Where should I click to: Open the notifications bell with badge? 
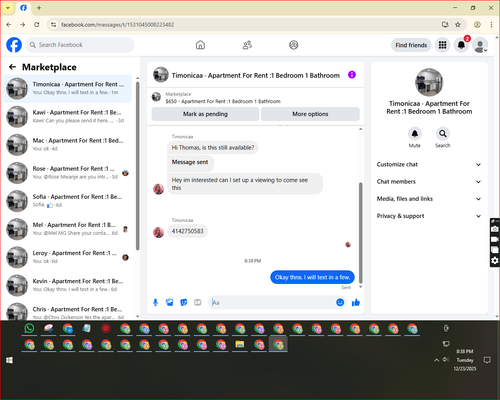(461, 45)
